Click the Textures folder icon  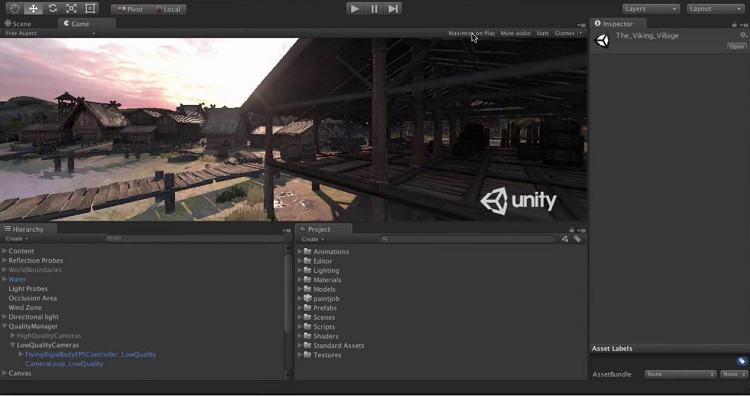(308, 355)
